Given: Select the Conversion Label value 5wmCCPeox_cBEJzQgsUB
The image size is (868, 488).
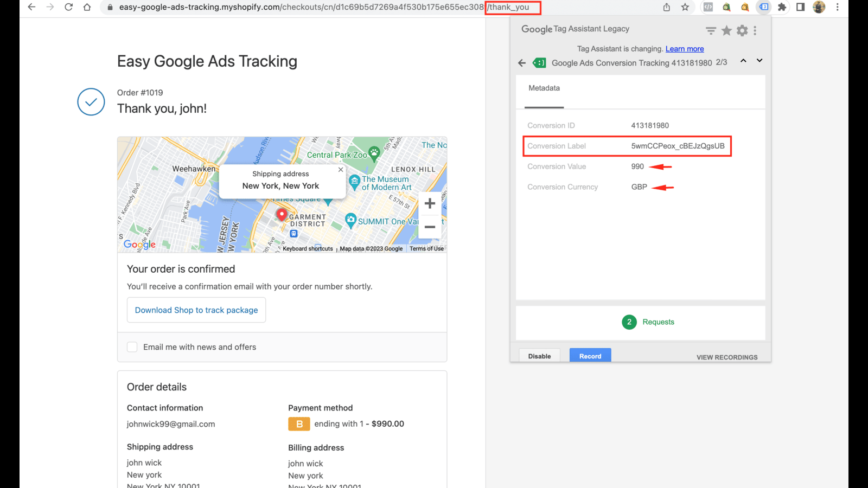Looking at the screenshot, I should tap(678, 146).
